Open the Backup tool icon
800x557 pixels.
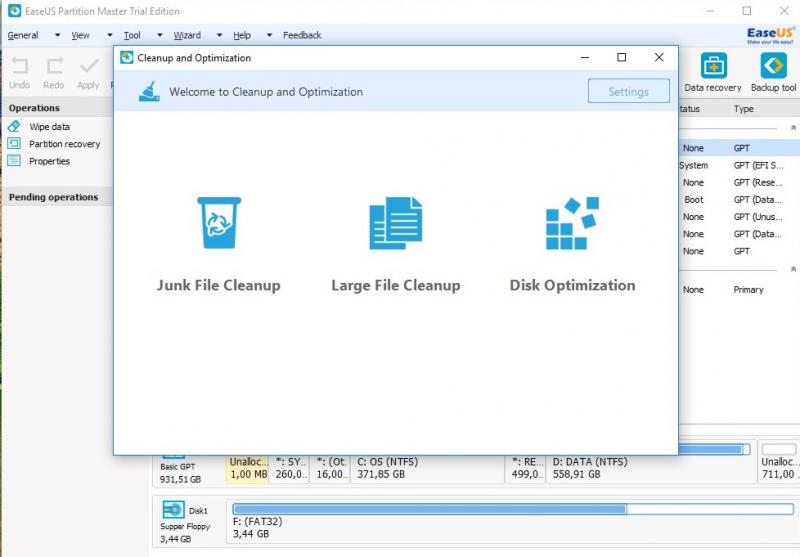click(x=773, y=66)
